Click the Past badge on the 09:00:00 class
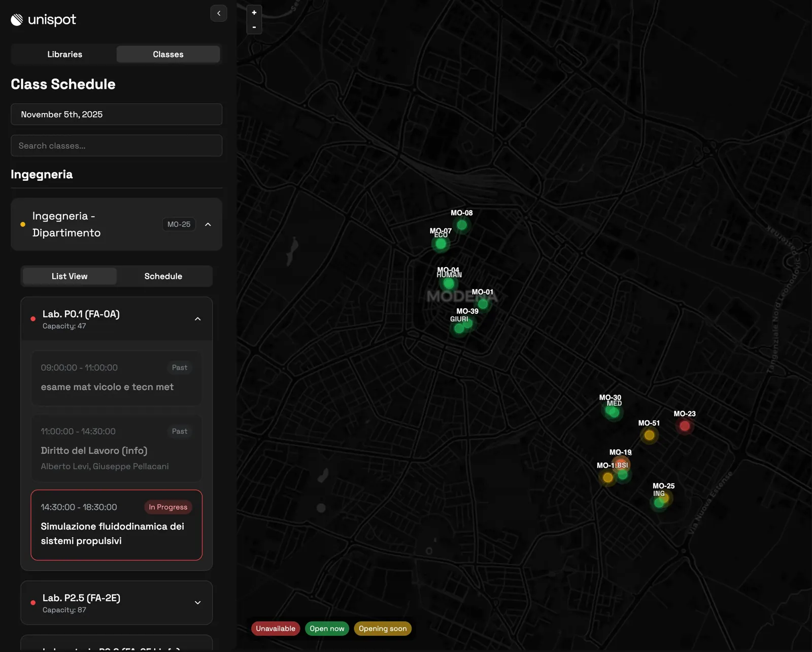Viewport: 812px width, 652px height. 179,368
